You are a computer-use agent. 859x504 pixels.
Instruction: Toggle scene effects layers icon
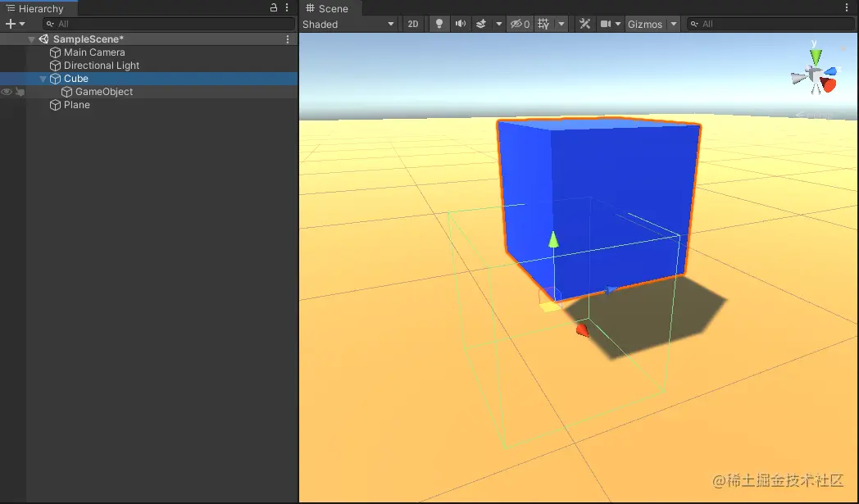tap(481, 24)
